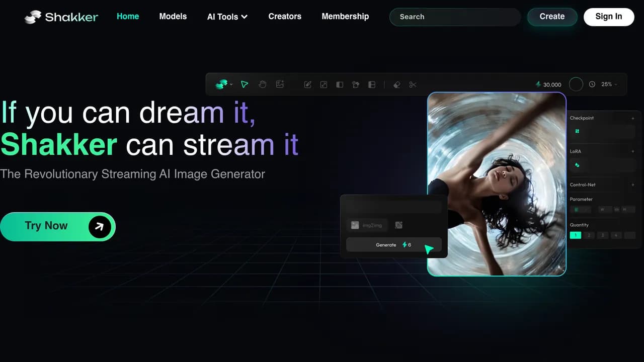The height and width of the screenshot is (362, 644).
Task: Click the LoRA label
Action: click(576, 151)
